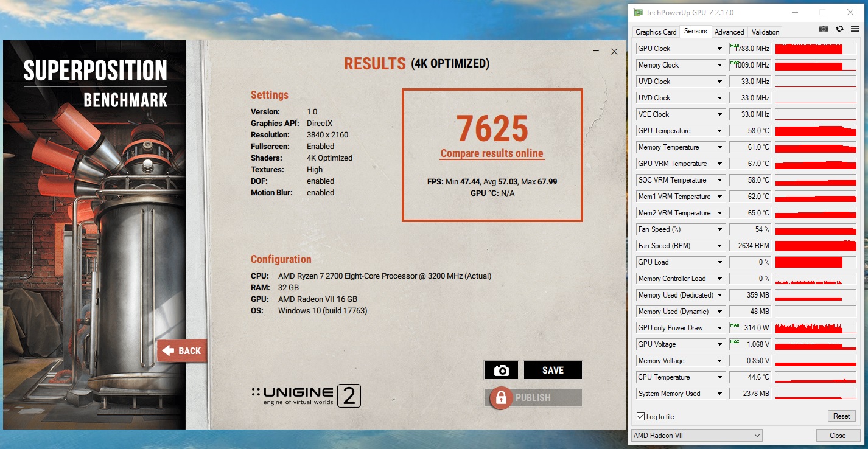Click the AMD Radeon VII 16 GB text
Screen dimensions: 868x449
coord(318,299)
